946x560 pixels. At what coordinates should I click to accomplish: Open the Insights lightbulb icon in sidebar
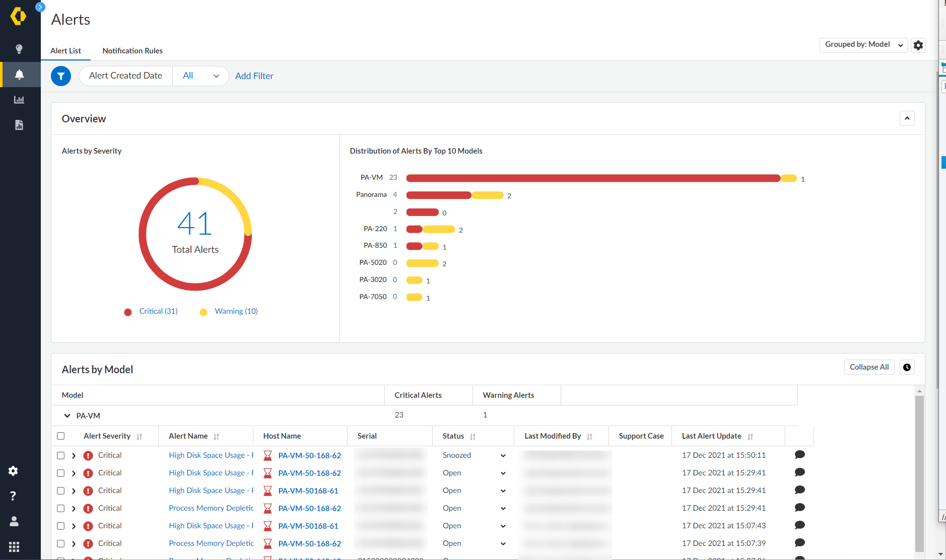tap(19, 49)
